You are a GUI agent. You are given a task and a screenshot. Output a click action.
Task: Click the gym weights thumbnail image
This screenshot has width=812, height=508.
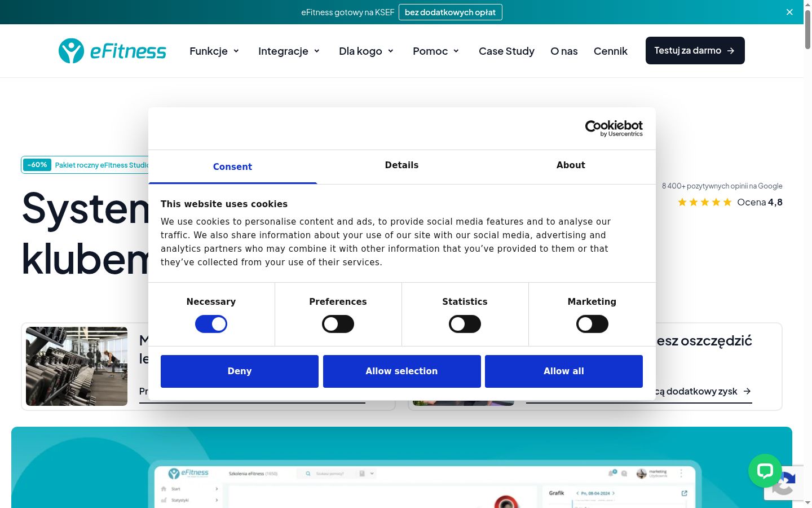tap(77, 366)
